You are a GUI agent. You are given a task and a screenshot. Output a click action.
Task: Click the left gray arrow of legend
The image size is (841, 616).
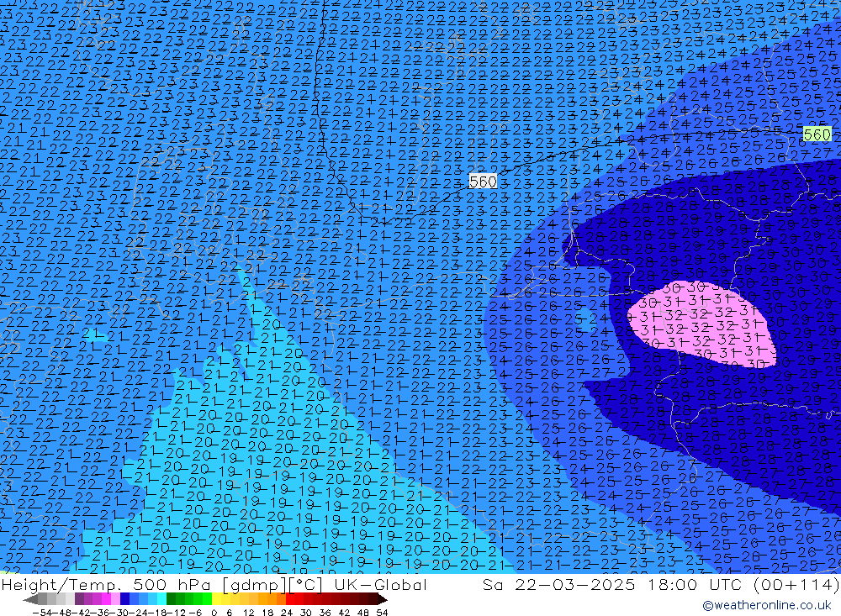click(30, 599)
